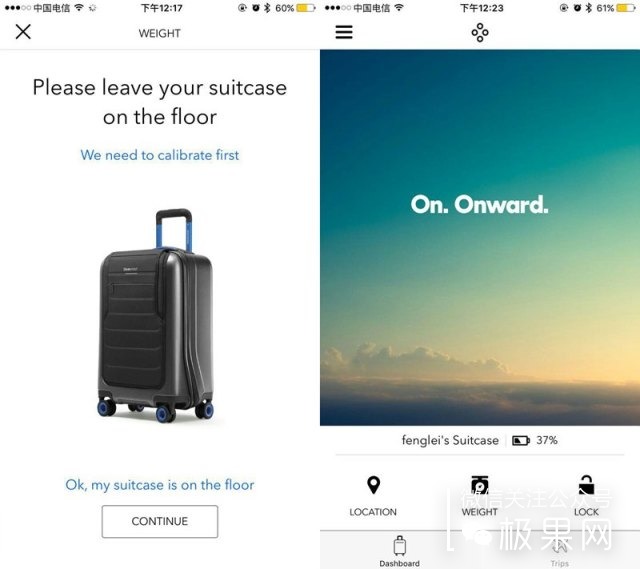The image size is (640, 569).
Task: Tap the alarm clock status icon on left screen
Action: click(x=256, y=8)
